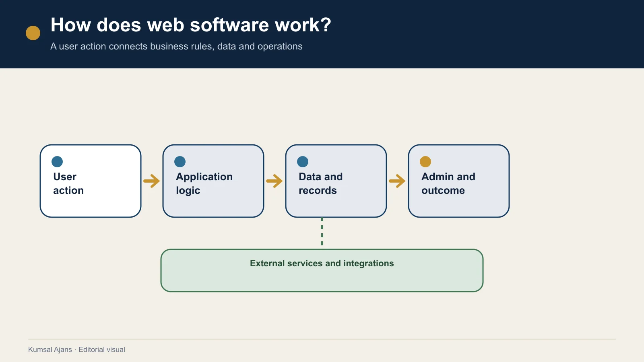Select the "Application logic" box
The width and height of the screenshot is (644, 362).
[213, 181]
